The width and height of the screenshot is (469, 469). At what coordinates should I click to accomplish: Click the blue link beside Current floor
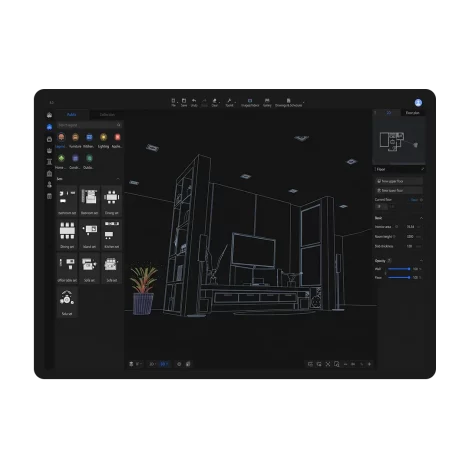414,200
